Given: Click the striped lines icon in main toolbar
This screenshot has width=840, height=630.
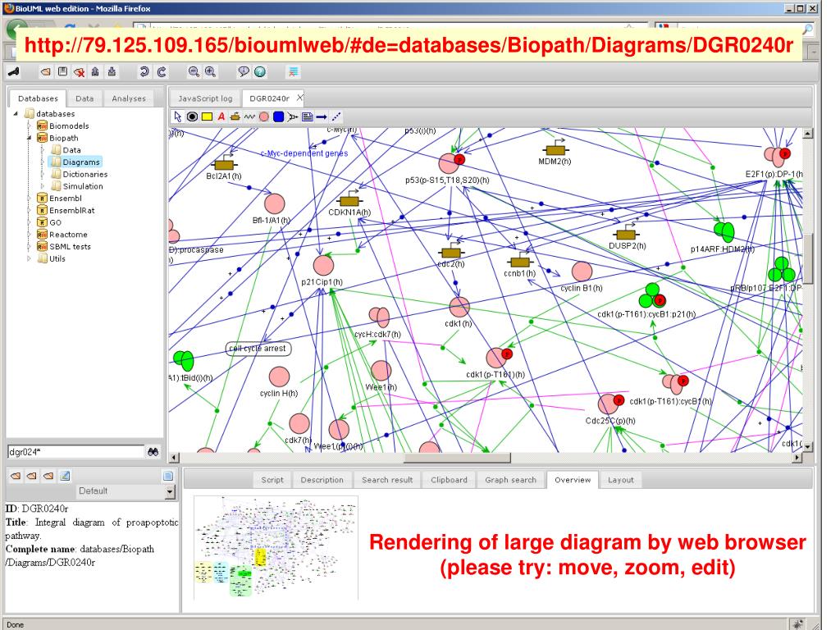Looking at the screenshot, I should [293, 72].
